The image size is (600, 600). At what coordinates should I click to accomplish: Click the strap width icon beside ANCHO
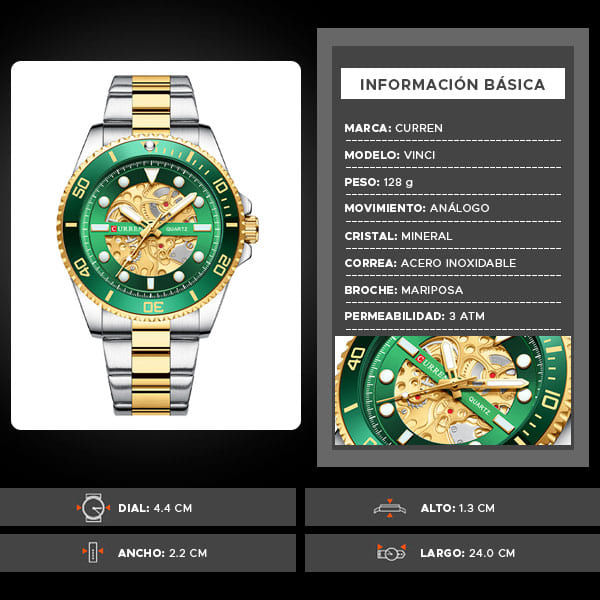point(93,552)
